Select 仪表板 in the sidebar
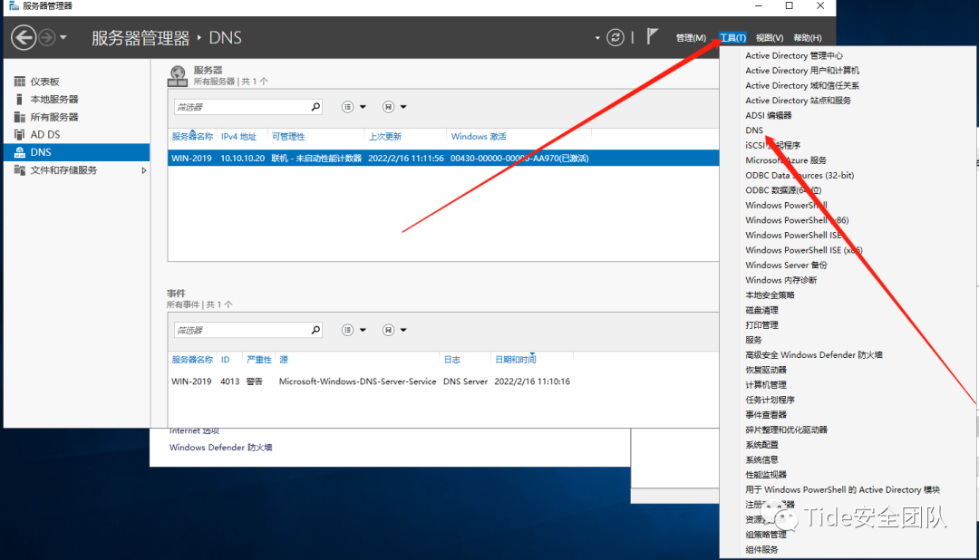Viewport: 979px width, 560px height. [45, 82]
